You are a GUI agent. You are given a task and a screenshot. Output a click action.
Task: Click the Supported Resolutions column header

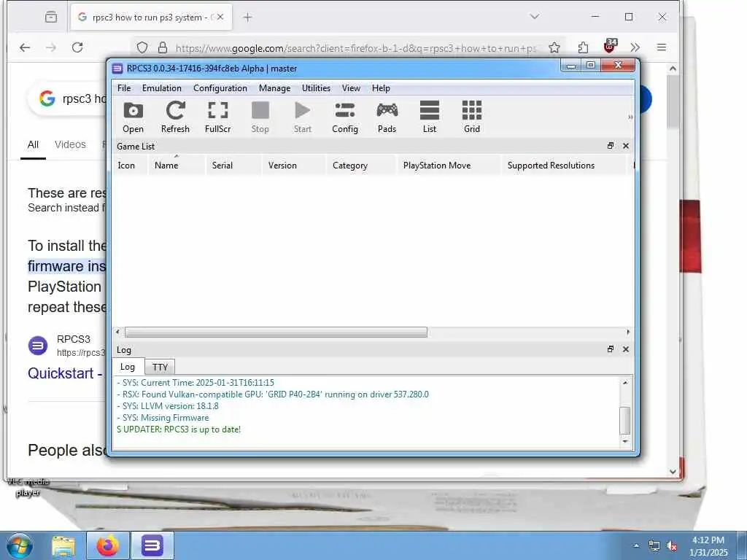click(x=564, y=166)
